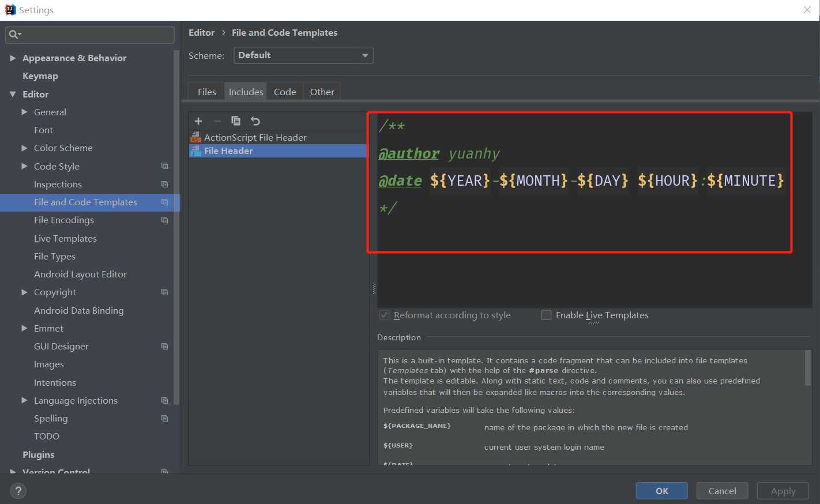Click the settings tree vertical scrollbar
The width and height of the screenshot is (820, 504).
[x=176, y=227]
